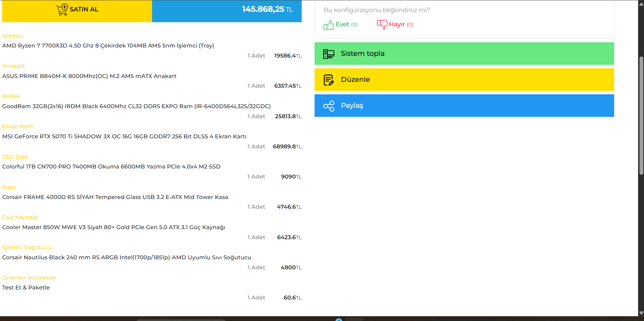This screenshot has width=644, height=321.
Task: Select the yellow Düzenle button
Action: coord(464,80)
